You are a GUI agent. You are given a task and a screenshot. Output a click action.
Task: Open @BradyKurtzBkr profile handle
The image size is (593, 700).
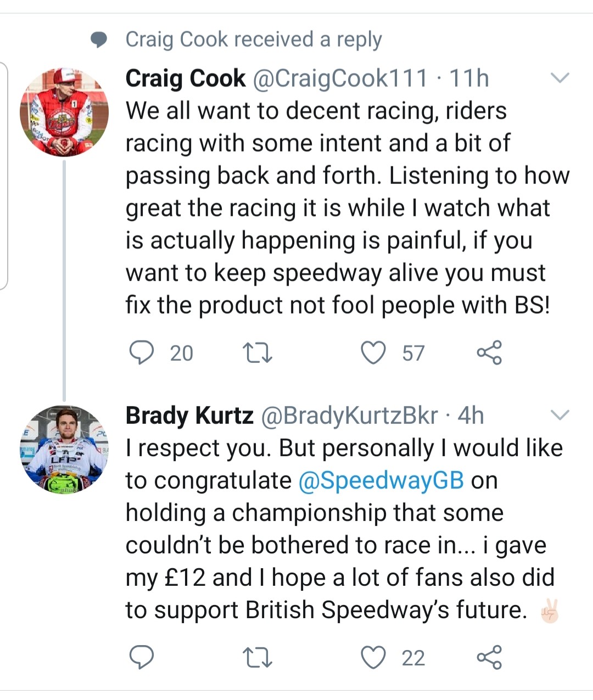point(349,416)
